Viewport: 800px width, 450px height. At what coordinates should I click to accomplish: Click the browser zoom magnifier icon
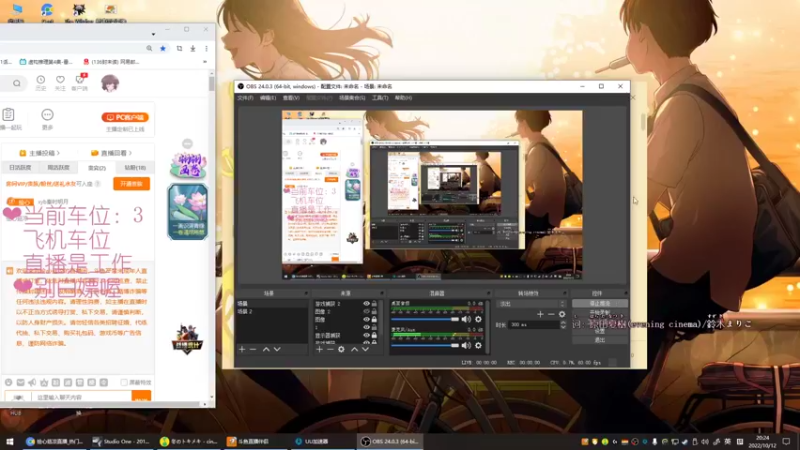[149, 48]
